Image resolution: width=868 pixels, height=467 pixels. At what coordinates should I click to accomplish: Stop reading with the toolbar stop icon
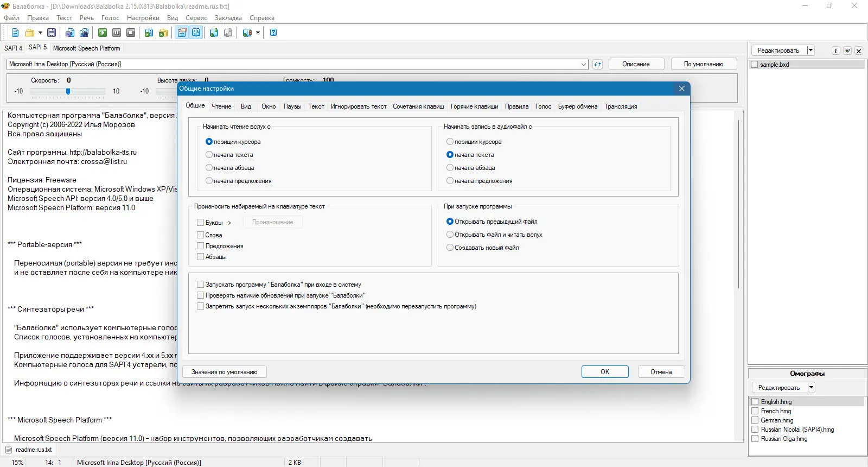coord(131,33)
